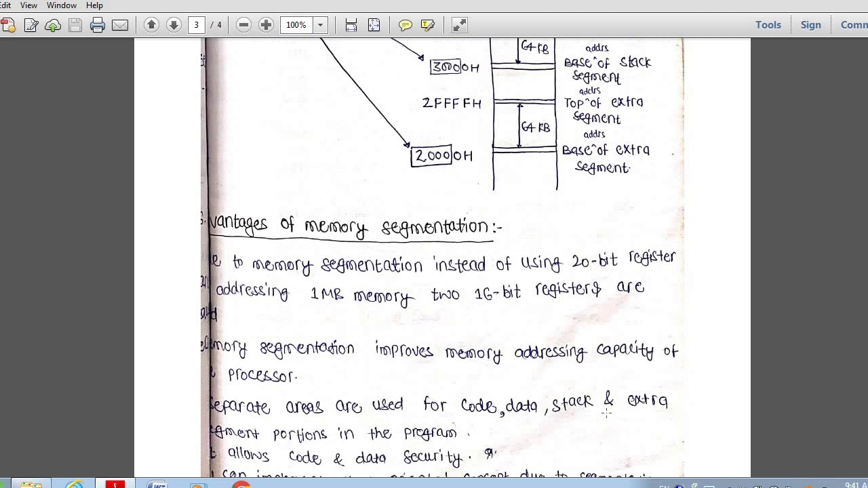Viewport: 868px width, 488px height.
Task: Open the Help menu
Action: [x=94, y=5]
